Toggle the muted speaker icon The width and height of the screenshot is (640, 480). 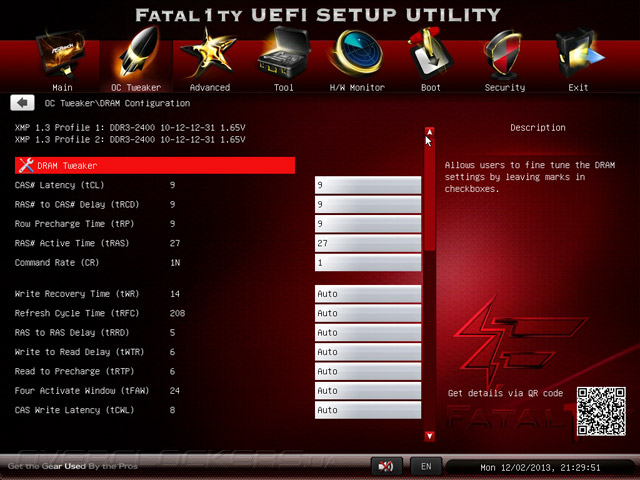point(386,466)
